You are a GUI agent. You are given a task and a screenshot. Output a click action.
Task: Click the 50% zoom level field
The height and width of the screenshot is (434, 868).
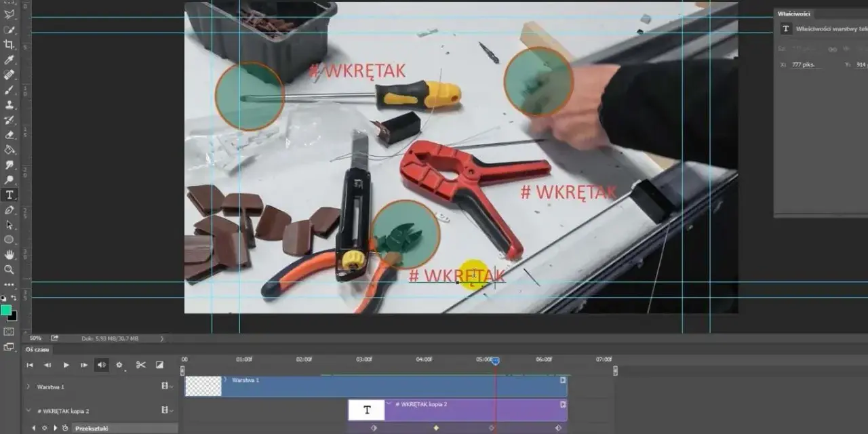(x=35, y=338)
